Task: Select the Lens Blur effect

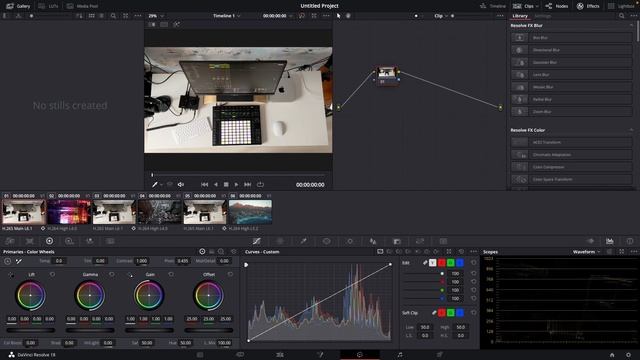Action: click(x=571, y=75)
